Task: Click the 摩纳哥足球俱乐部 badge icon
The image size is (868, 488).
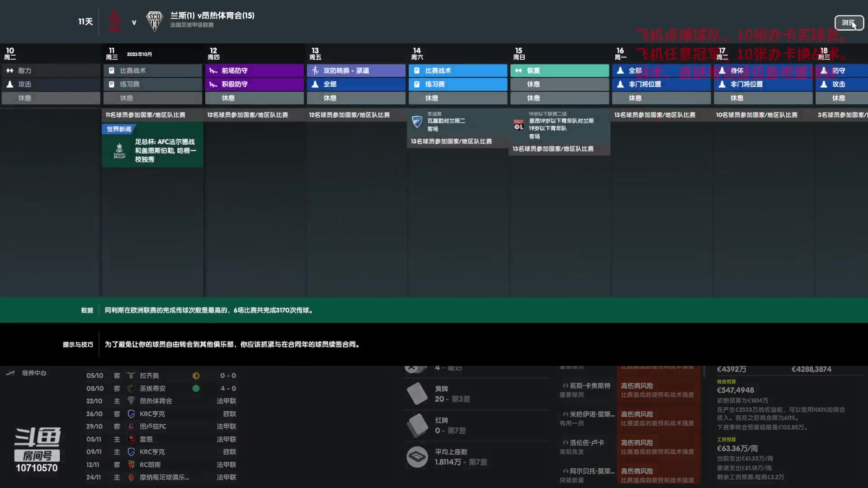Action: click(x=131, y=477)
